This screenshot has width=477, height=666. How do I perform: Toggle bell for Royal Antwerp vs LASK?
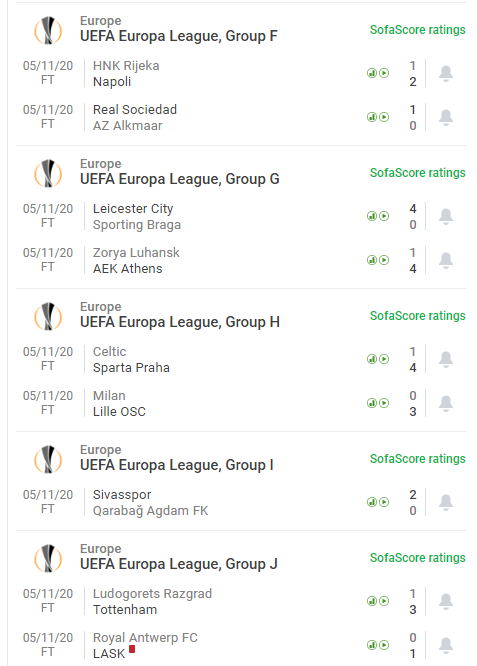pos(446,646)
